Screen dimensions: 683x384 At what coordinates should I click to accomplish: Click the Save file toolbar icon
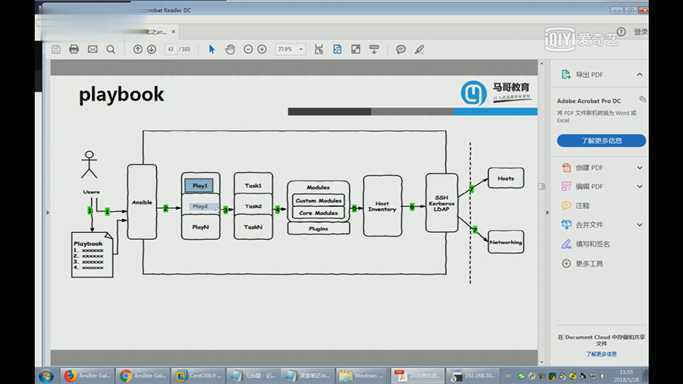tap(56, 49)
